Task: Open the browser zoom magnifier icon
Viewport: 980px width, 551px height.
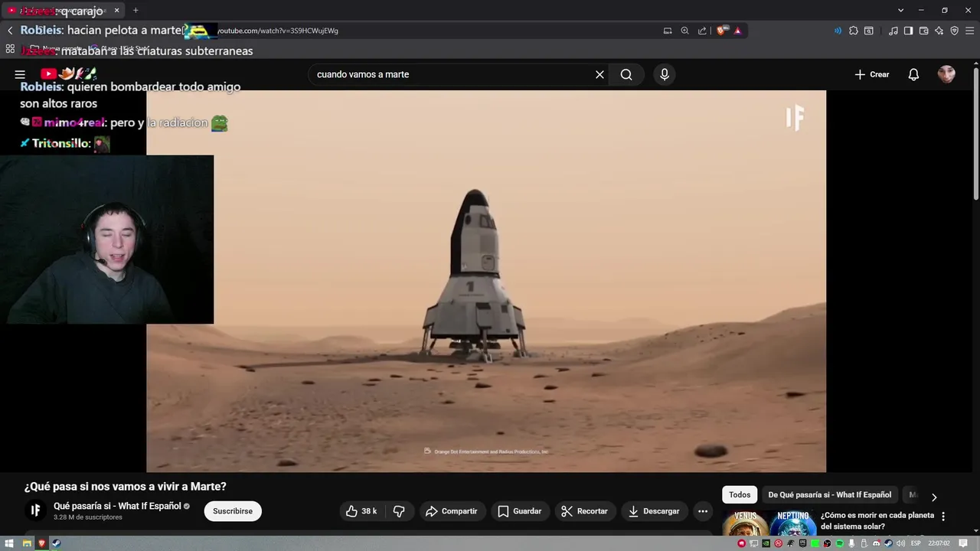Action: (684, 31)
